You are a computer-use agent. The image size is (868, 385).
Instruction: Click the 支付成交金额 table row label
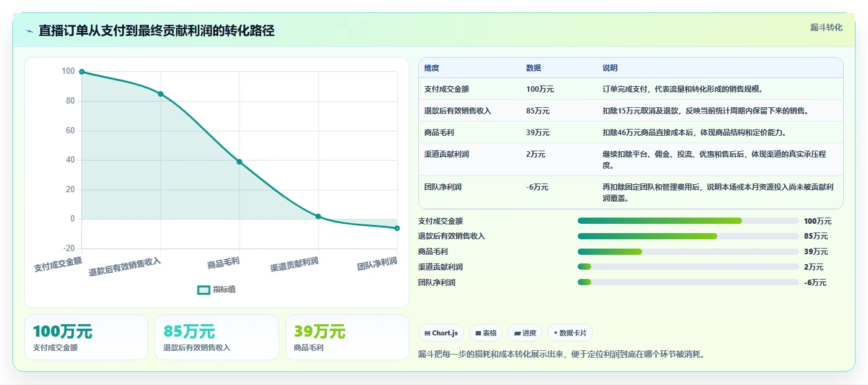click(x=447, y=89)
